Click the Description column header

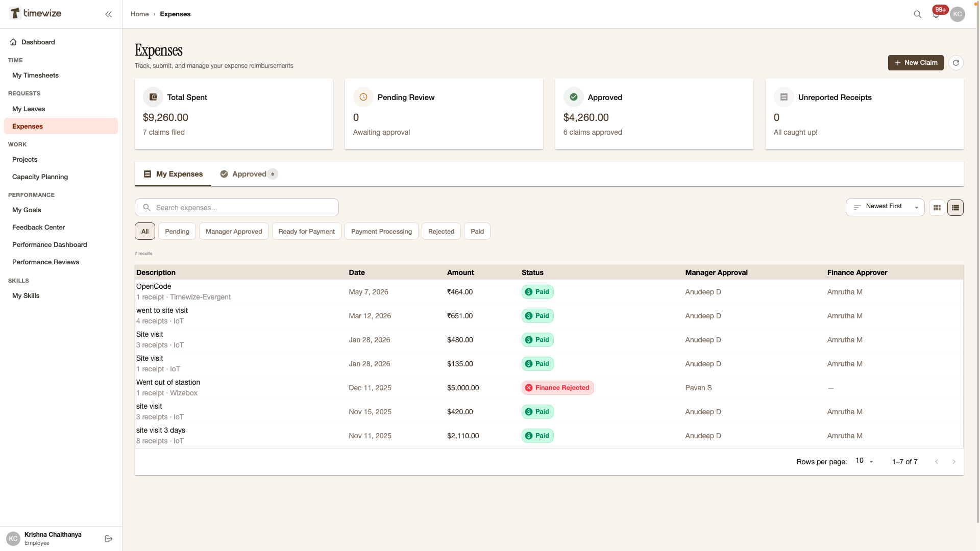coord(156,272)
